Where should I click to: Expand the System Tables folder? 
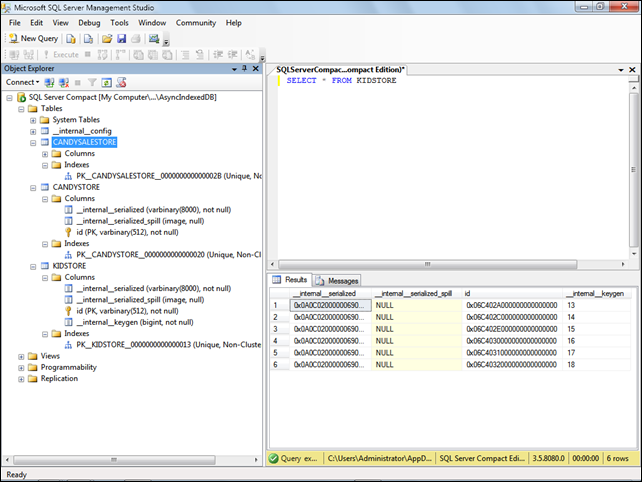pyautogui.click(x=33, y=120)
